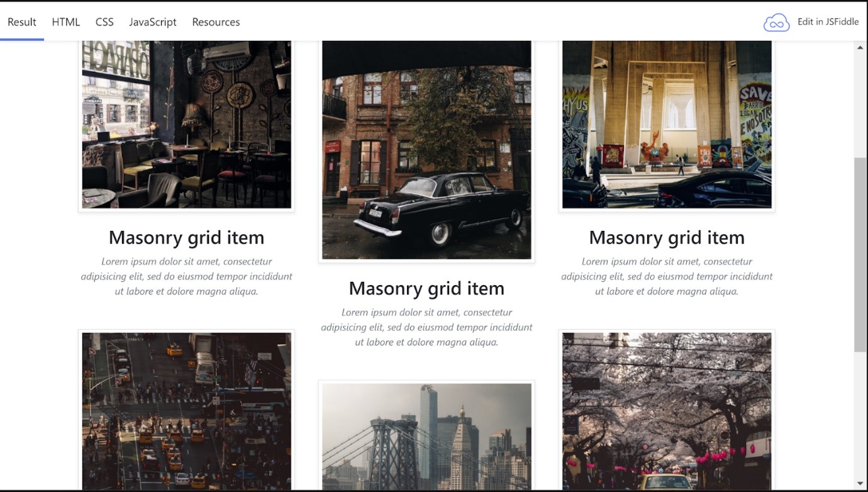
Task: Open the CSS tab
Action: coord(104,22)
